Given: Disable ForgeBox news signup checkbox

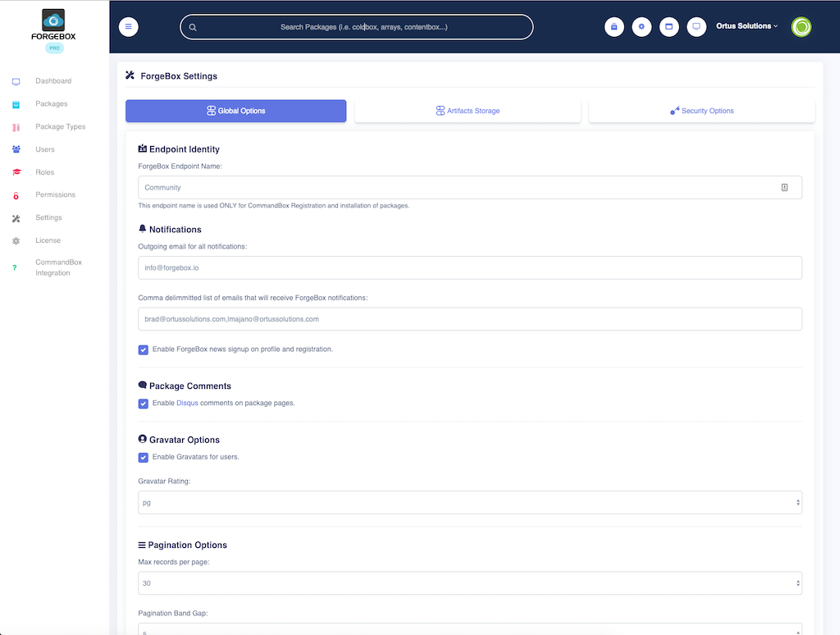Looking at the screenshot, I should (x=144, y=349).
